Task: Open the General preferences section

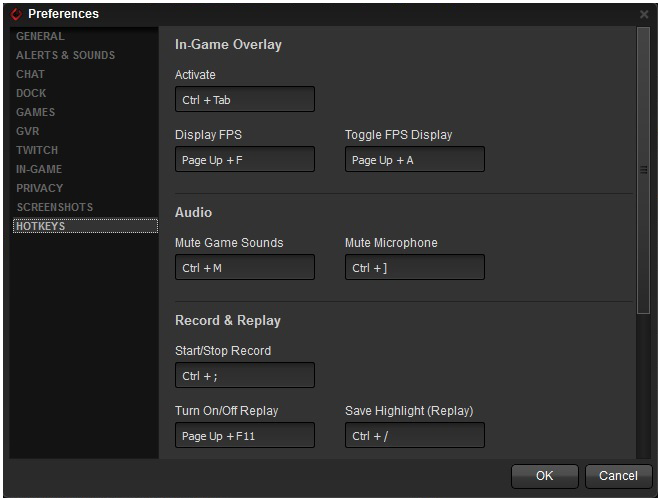Action: (x=40, y=36)
